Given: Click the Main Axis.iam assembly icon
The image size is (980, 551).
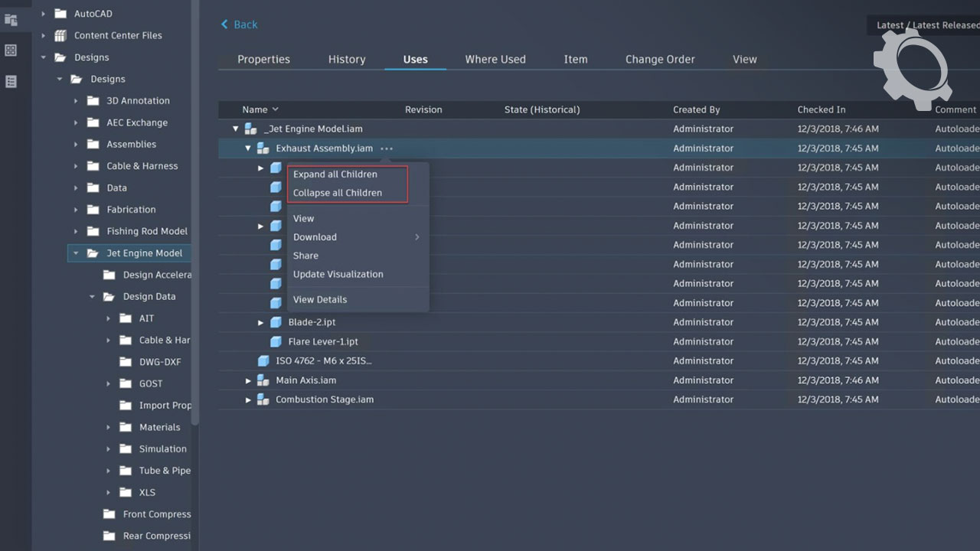Looking at the screenshot, I should tap(263, 380).
